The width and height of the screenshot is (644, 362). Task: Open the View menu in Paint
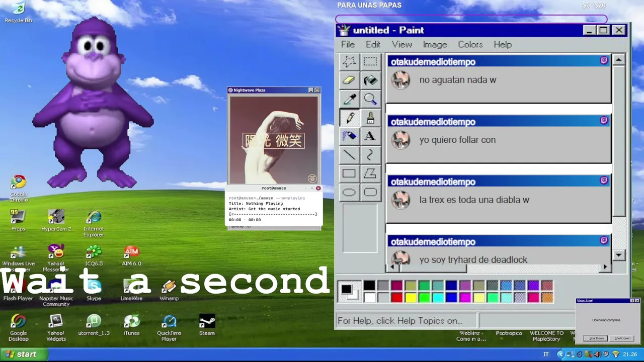click(x=402, y=44)
